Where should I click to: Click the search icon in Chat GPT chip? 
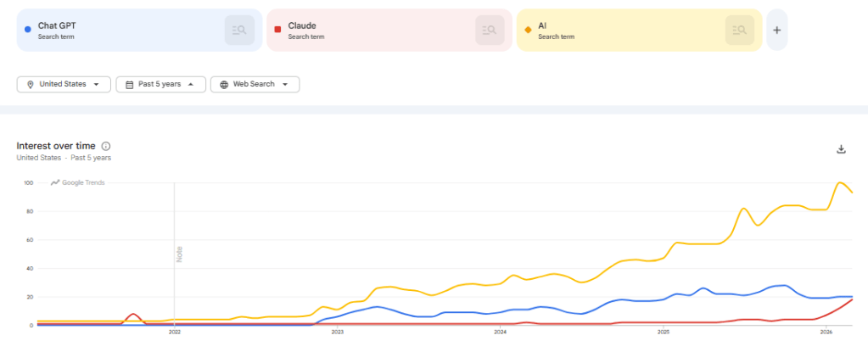point(239,31)
